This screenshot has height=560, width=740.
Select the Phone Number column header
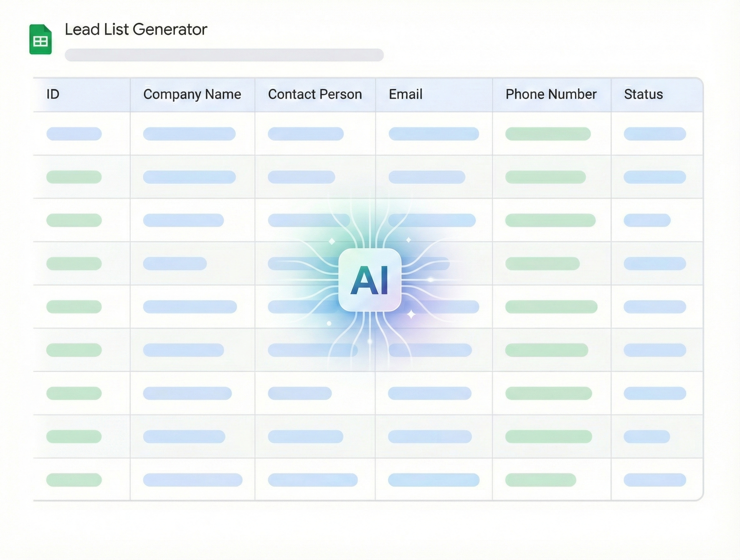tap(551, 94)
